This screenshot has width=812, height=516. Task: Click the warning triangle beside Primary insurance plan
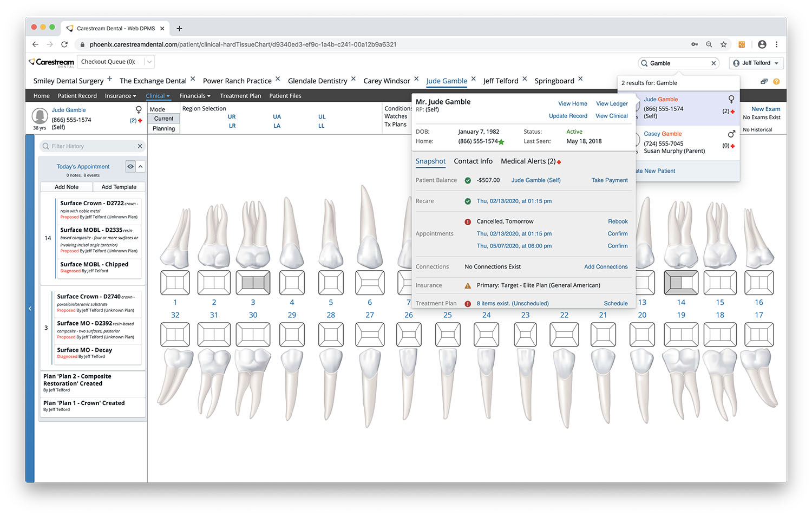(x=468, y=285)
